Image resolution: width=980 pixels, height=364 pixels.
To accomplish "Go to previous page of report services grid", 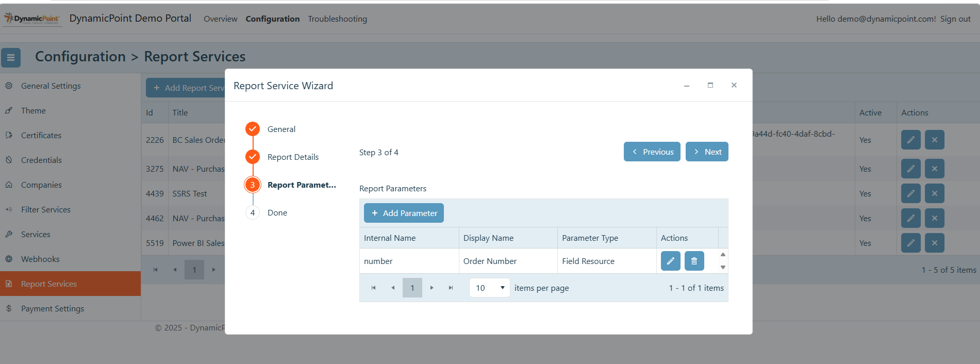I will (x=175, y=270).
